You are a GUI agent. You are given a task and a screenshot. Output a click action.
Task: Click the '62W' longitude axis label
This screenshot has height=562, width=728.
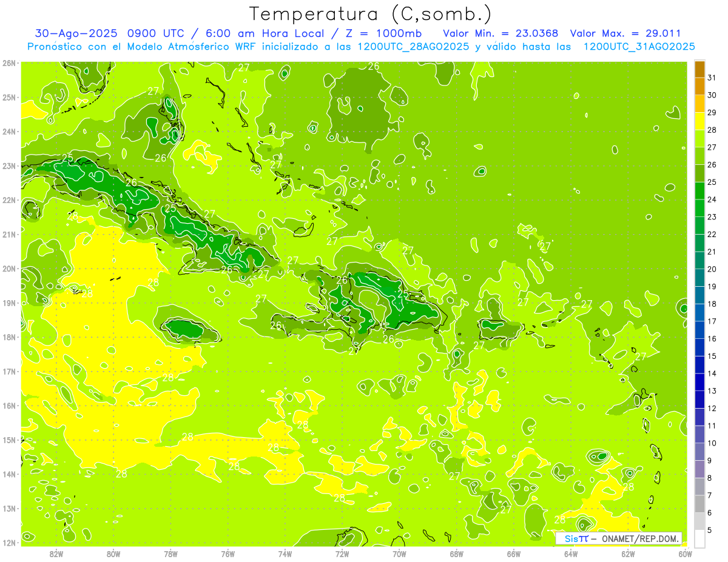click(628, 554)
